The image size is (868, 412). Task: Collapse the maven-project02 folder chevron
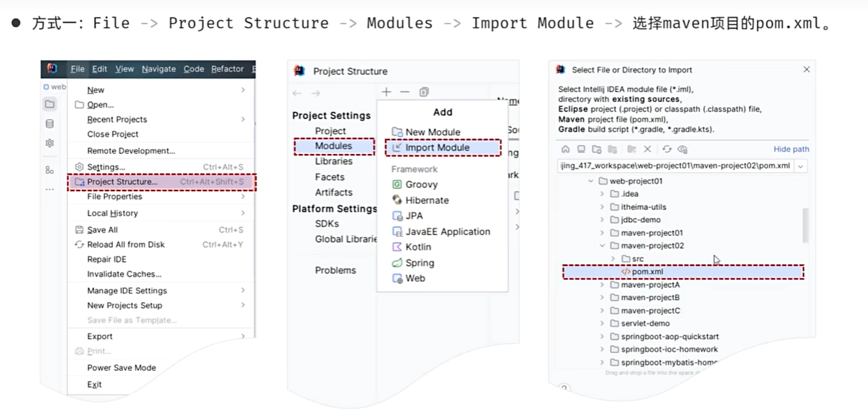tap(602, 246)
